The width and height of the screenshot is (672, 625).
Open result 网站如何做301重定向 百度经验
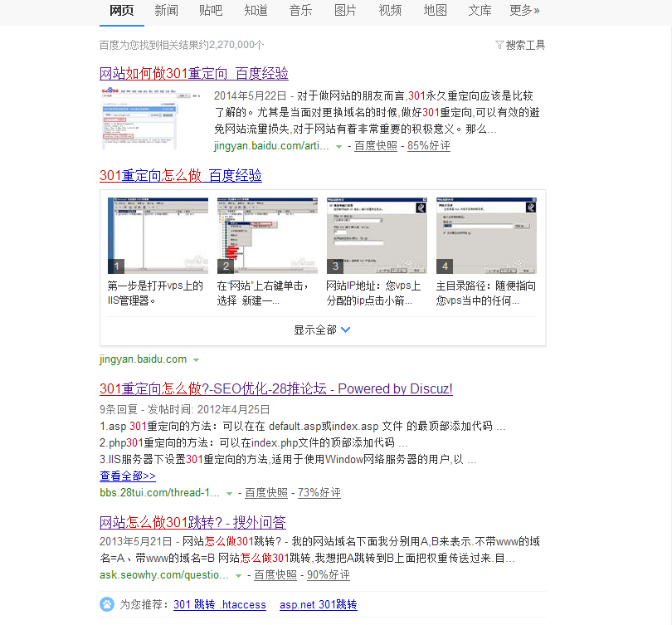(x=194, y=73)
